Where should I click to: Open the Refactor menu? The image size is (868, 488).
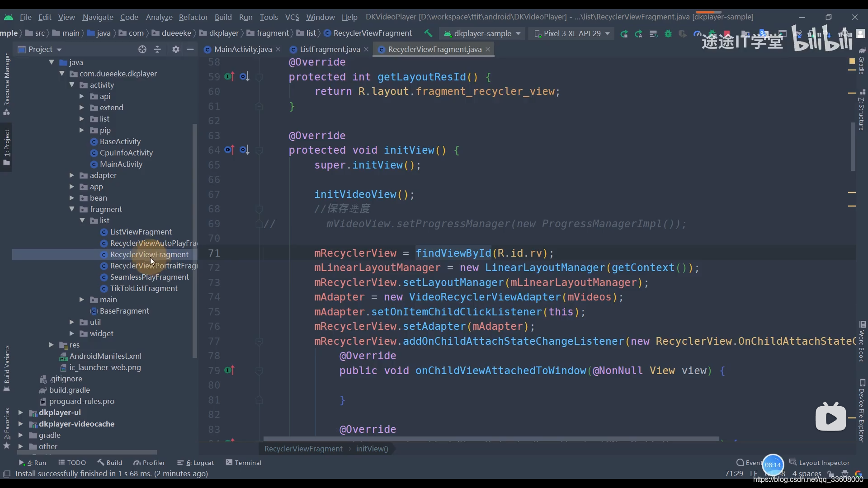pos(193,17)
